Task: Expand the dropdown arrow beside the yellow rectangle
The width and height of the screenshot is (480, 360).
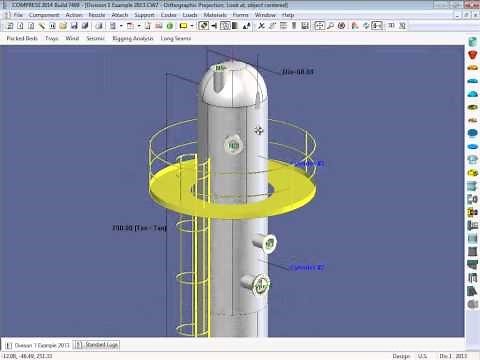Action: pyautogui.click(x=192, y=26)
